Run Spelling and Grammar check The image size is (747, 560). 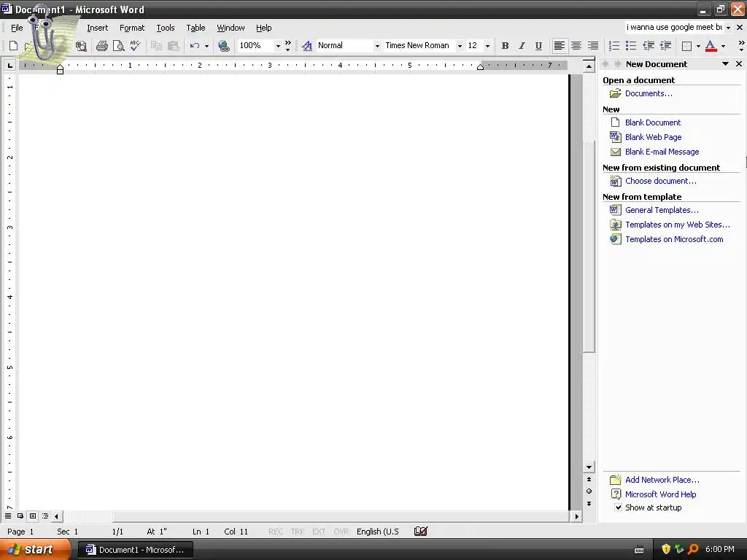135,46
